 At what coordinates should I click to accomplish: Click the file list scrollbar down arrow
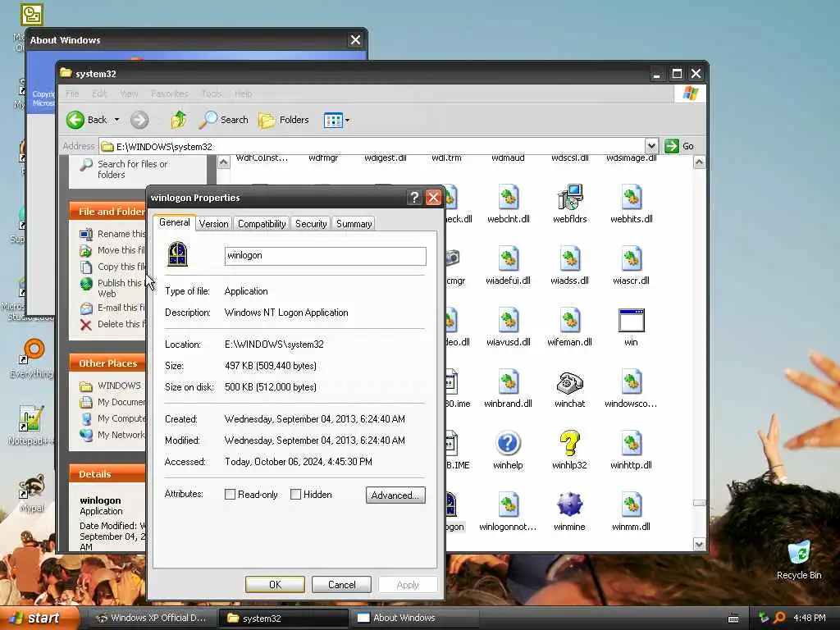699,545
